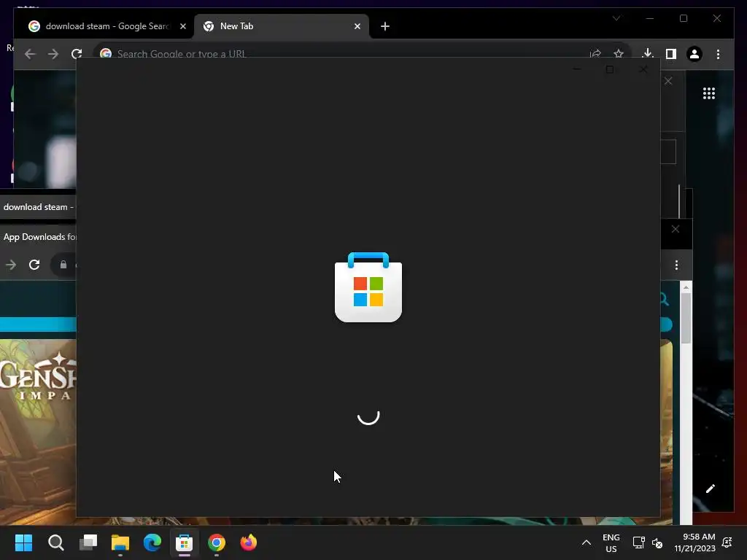The width and height of the screenshot is (747, 560).
Task: View site info lock icon in back window
Action: pyautogui.click(x=63, y=265)
